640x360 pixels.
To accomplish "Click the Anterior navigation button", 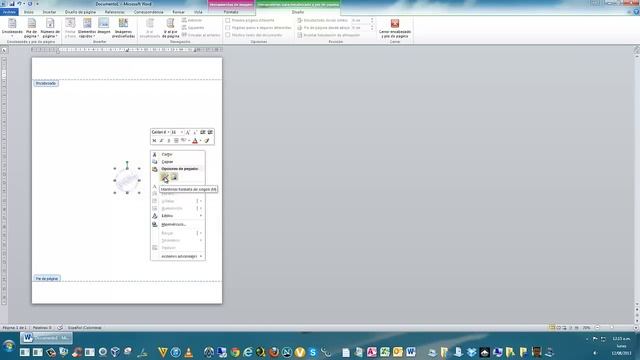I will coord(192,20).
